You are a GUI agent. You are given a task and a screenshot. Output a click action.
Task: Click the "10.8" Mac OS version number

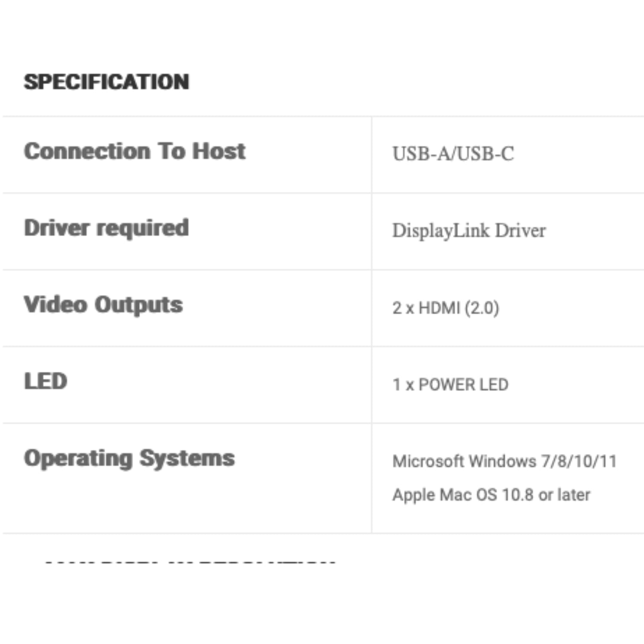click(518, 495)
